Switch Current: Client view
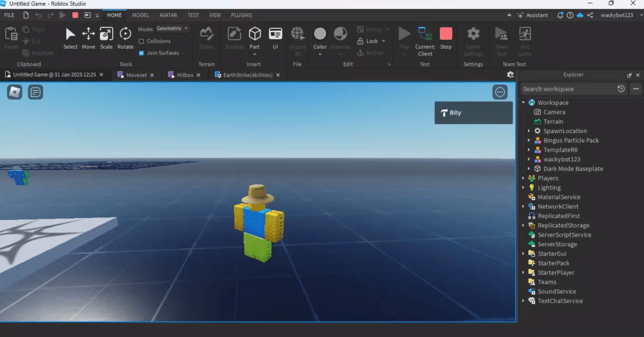This screenshot has width=644, height=337. [425, 41]
